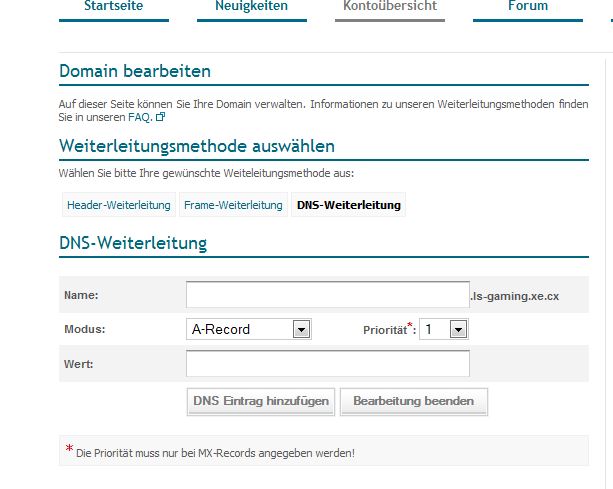The image size is (613, 489).
Task: Select the DNS-Weiterleitung method tab
Action: (348, 205)
